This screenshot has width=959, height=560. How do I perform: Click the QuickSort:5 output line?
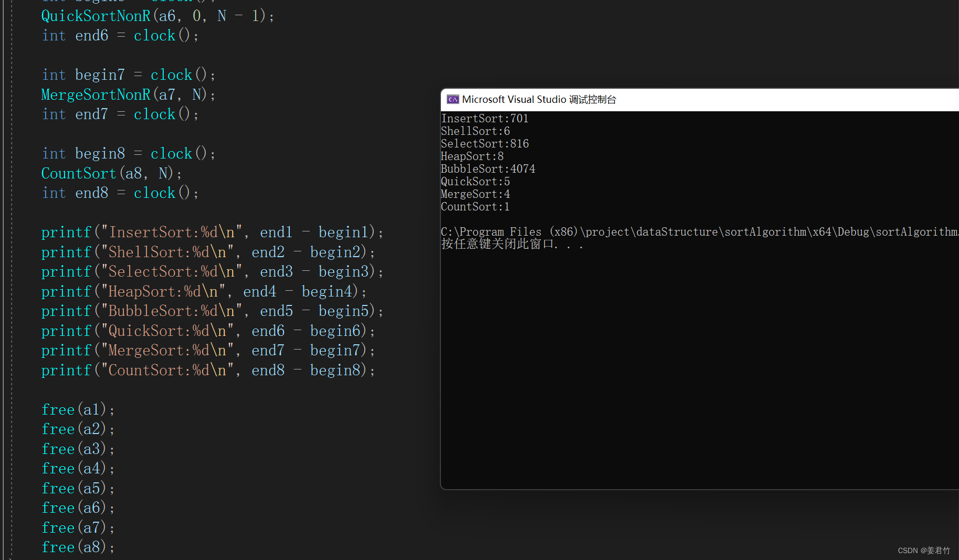point(475,182)
